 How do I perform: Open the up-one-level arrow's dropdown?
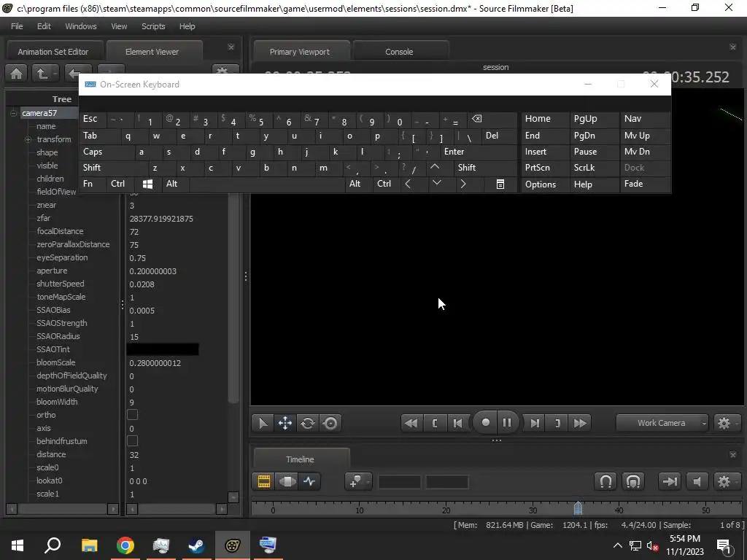[x=55, y=74]
